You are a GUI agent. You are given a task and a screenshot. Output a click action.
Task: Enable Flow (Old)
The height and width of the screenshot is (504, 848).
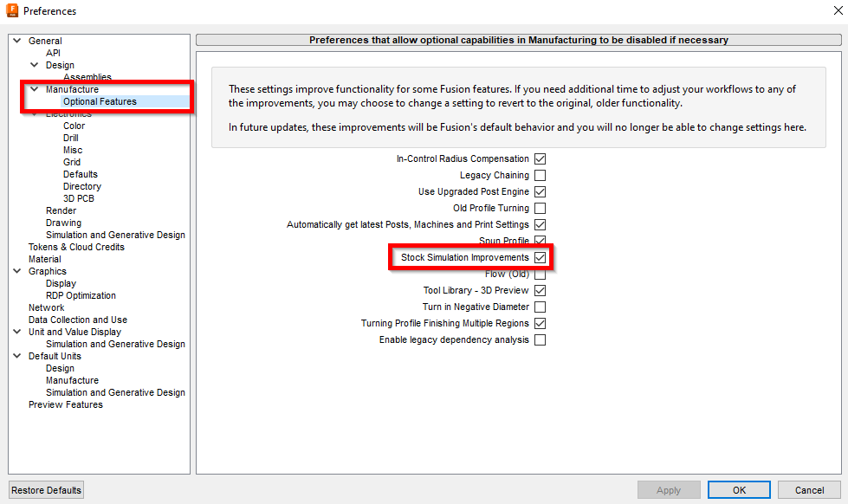[x=541, y=274]
